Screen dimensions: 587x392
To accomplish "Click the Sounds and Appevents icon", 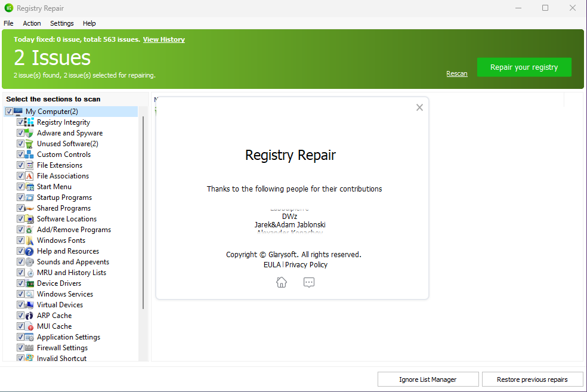I will tap(29, 262).
